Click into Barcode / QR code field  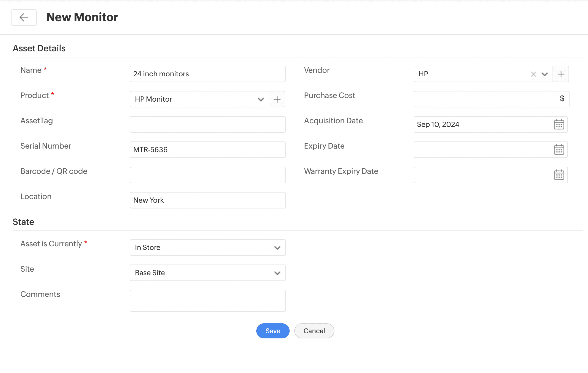[x=208, y=175]
